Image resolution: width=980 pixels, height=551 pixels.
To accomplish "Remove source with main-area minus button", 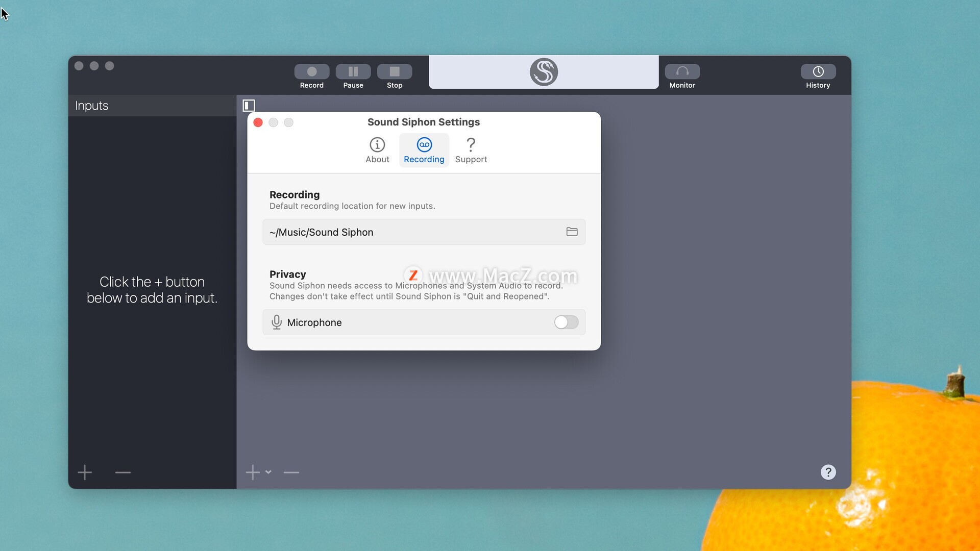I will pos(291,472).
